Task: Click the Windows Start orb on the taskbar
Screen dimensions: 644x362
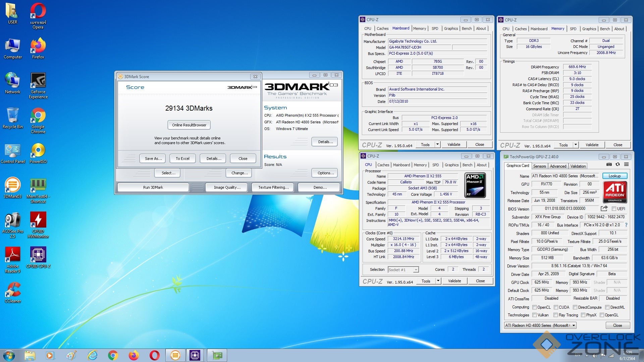Action: pos(9,355)
